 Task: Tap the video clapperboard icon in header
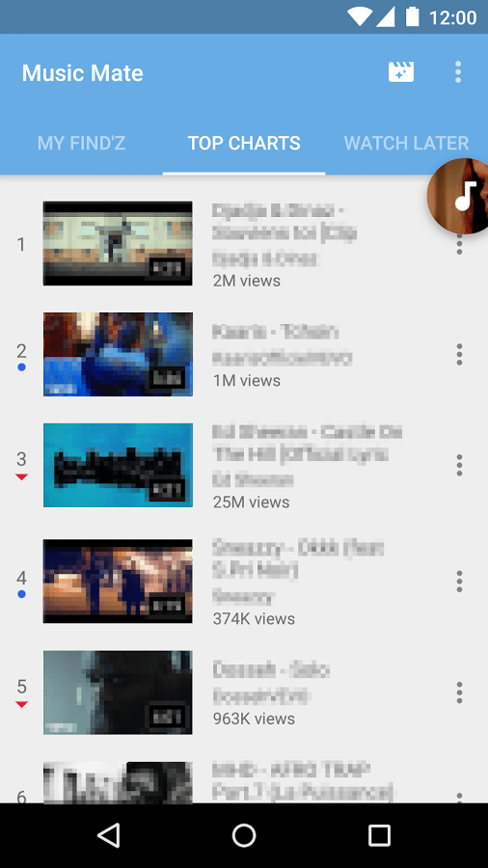401,72
